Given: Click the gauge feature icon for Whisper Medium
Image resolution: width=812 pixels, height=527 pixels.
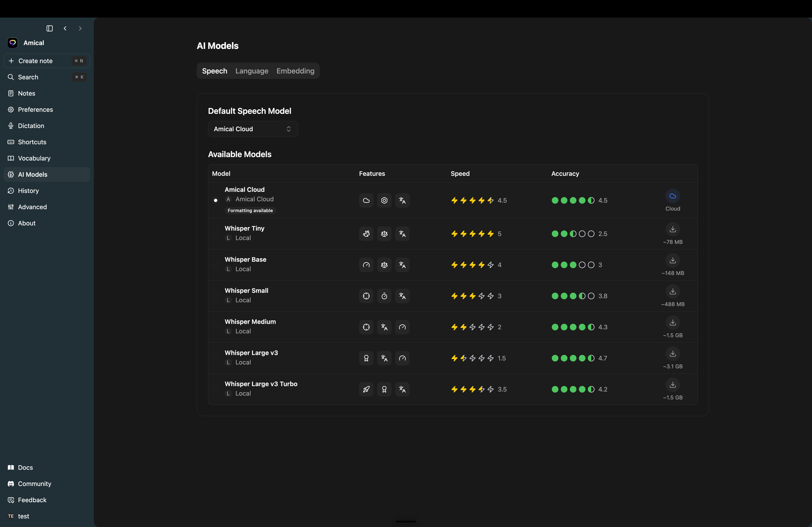Looking at the screenshot, I should pyautogui.click(x=402, y=327).
